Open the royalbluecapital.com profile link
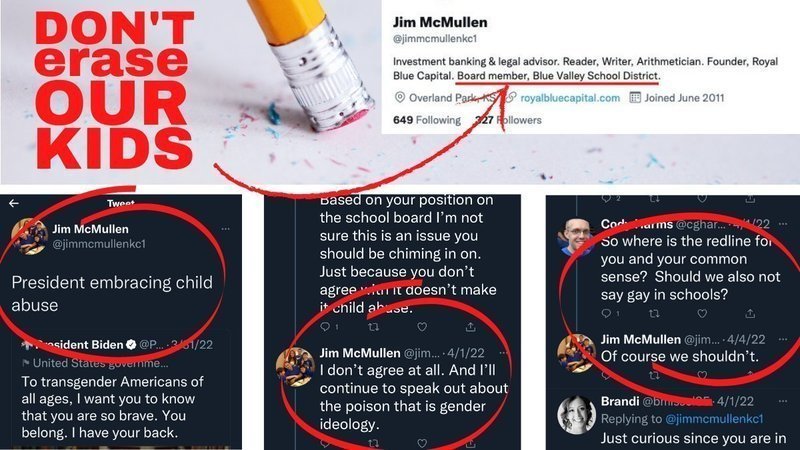The width and height of the screenshot is (800, 450). (570, 98)
